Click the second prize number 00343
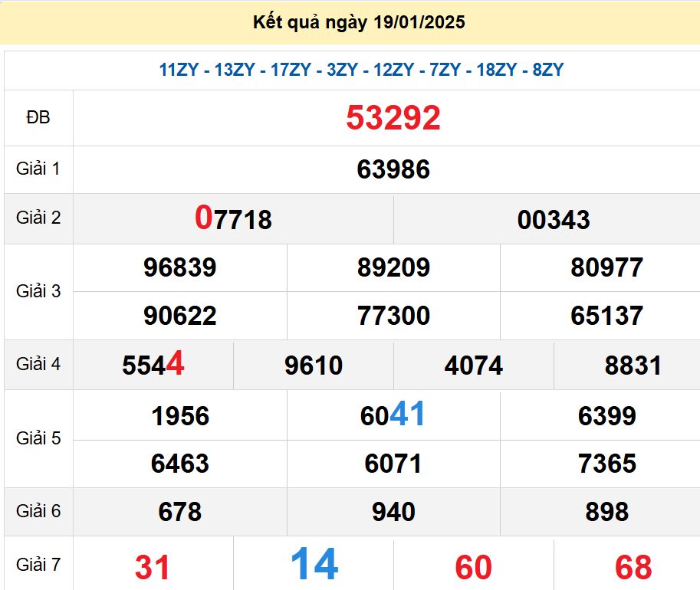 [x=554, y=220]
